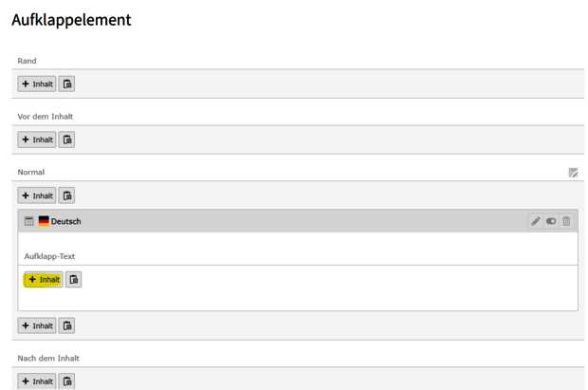The height and width of the screenshot is (390, 588).
Task: Click Inhalt button below the Deutsch element
Action: click(x=38, y=326)
